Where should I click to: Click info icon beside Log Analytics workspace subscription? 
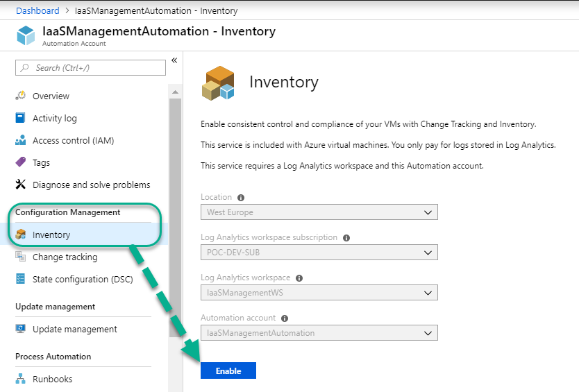coord(346,238)
